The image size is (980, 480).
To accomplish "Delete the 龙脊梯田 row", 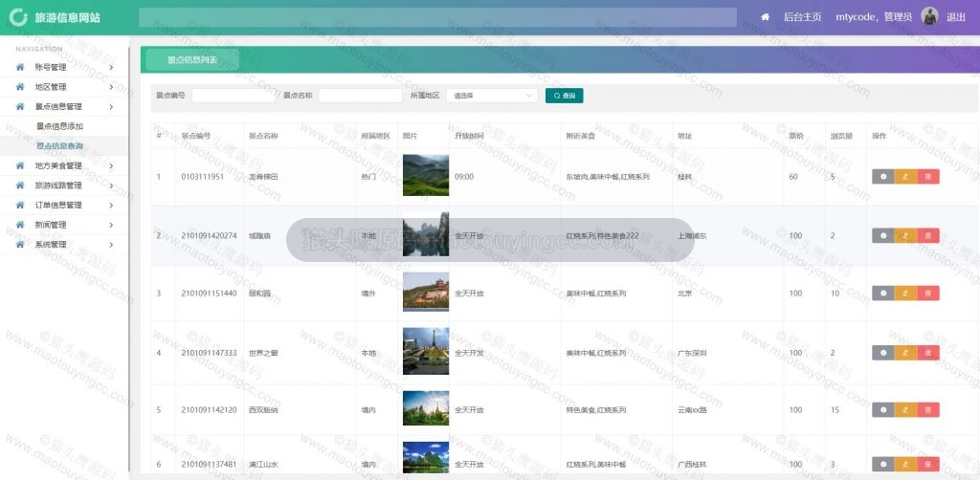I will coord(928,177).
